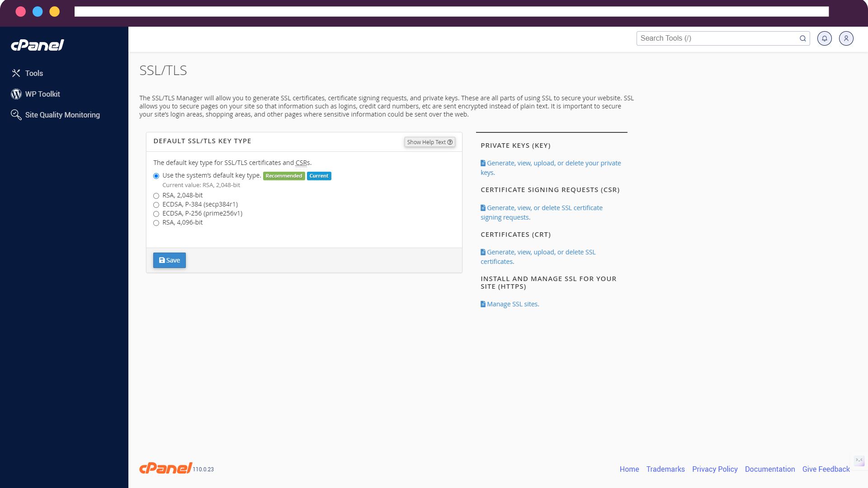
Task: Save the default SSL key type
Action: point(170,260)
